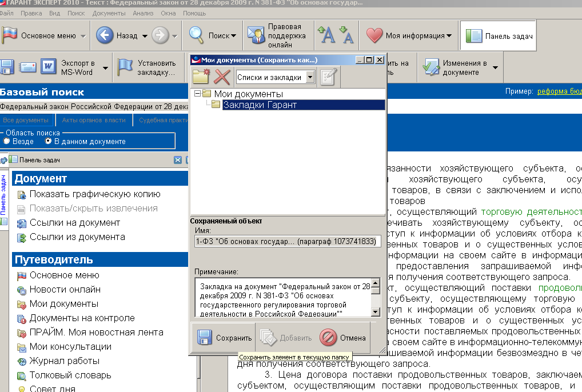Open Новости онлайн
Viewport: 582px width, 392px height.
tap(65, 289)
